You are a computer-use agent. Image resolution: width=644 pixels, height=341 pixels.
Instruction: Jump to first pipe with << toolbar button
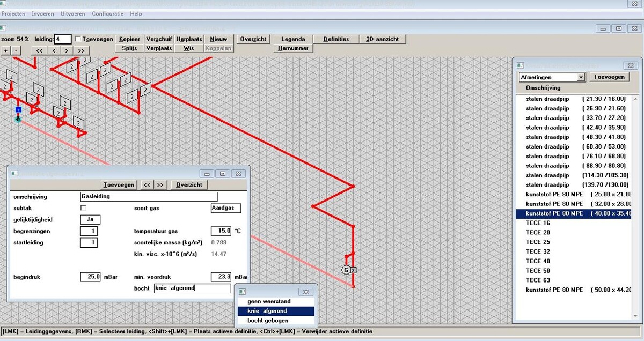tap(39, 50)
